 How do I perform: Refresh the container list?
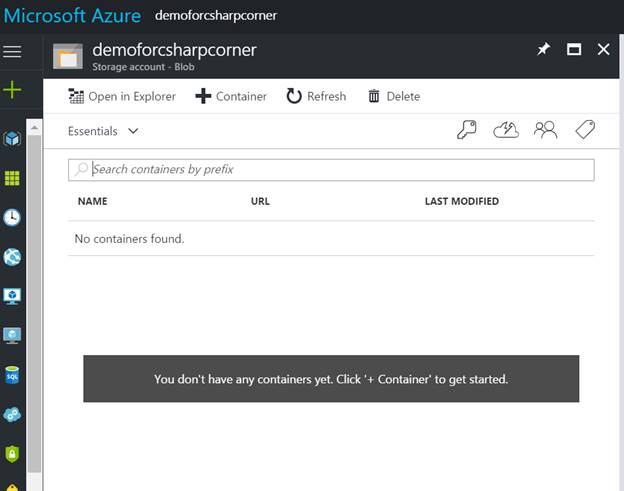click(x=316, y=96)
